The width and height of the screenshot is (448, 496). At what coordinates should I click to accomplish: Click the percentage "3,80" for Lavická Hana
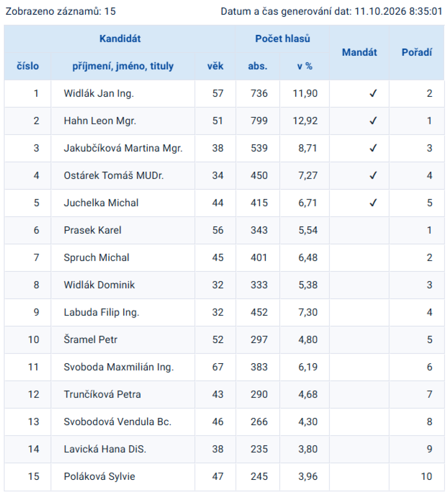[308, 449]
